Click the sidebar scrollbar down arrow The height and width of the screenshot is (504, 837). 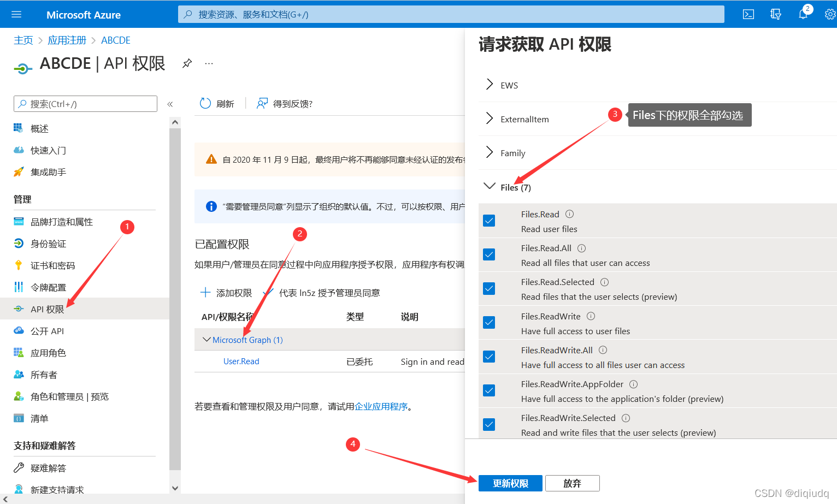[x=175, y=488]
